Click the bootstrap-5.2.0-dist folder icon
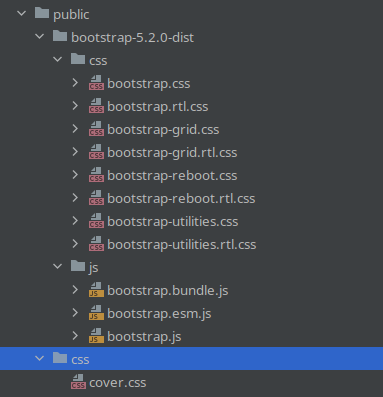Viewport: 383px width, 397px height. point(60,36)
